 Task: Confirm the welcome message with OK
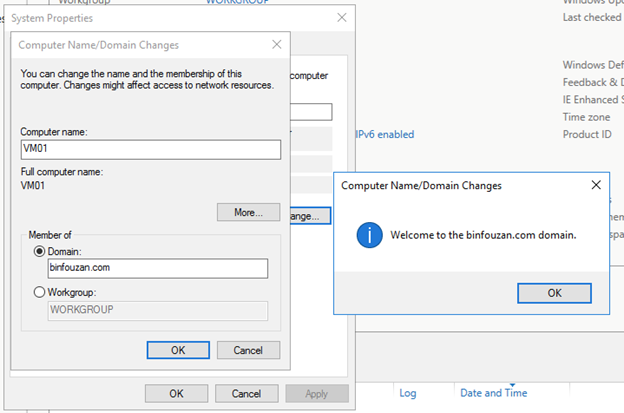click(x=554, y=293)
